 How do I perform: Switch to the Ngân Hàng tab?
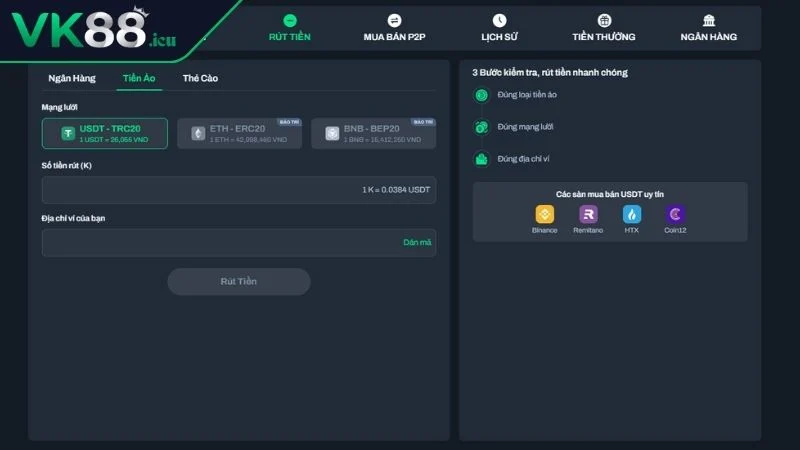(72, 78)
